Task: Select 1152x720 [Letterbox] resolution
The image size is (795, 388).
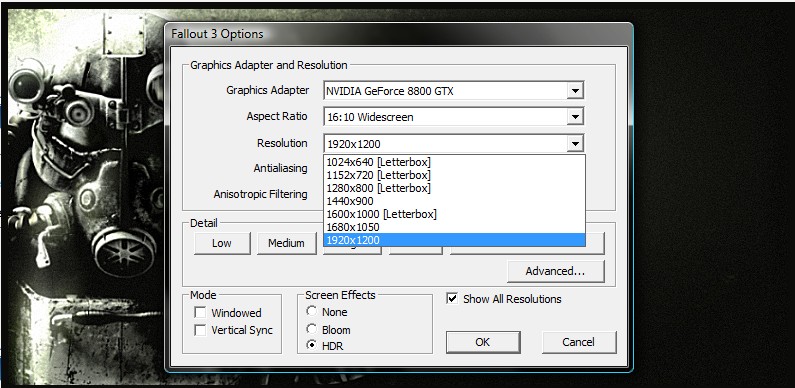Action: point(454,175)
